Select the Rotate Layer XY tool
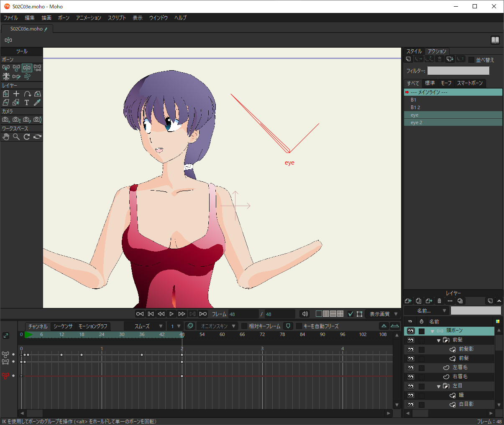Image resolution: width=504 pixels, height=425 pixels. pos(37,94)
